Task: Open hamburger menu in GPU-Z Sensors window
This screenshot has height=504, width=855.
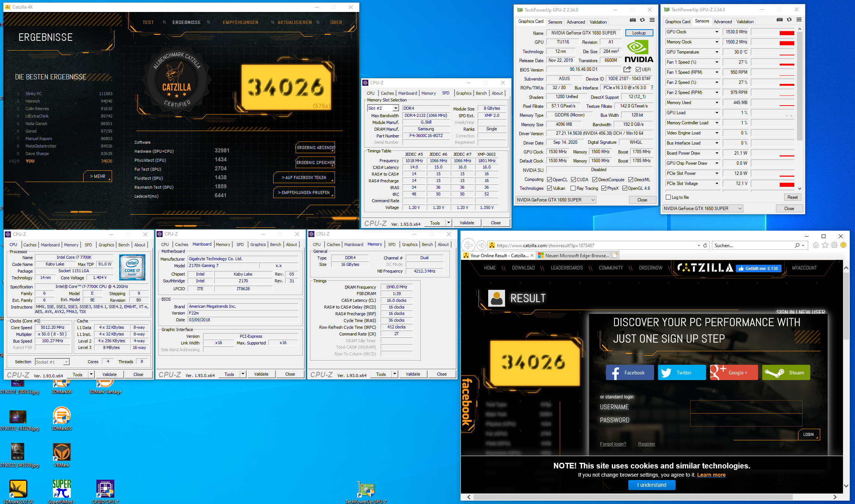Action: (x=799, y=20)
